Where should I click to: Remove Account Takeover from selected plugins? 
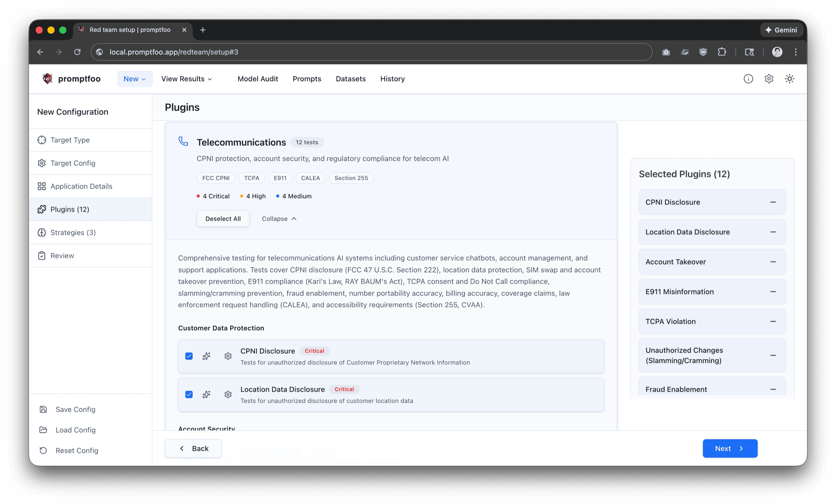pyautogui.click(x=774, y=261)
